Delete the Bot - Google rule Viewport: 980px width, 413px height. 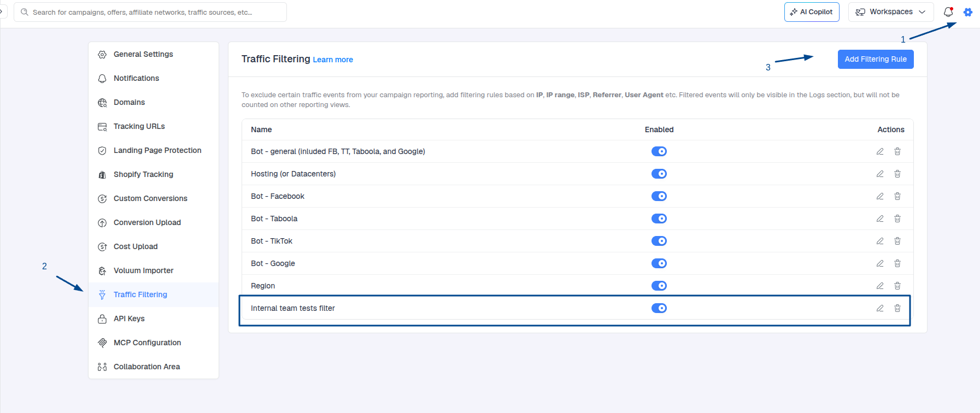click(x=897, y=263)
